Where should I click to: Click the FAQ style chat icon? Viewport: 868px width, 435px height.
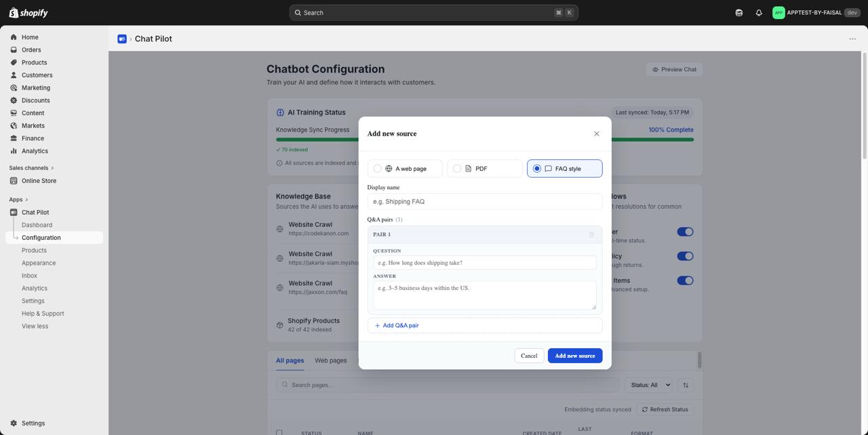coord(548,169)
